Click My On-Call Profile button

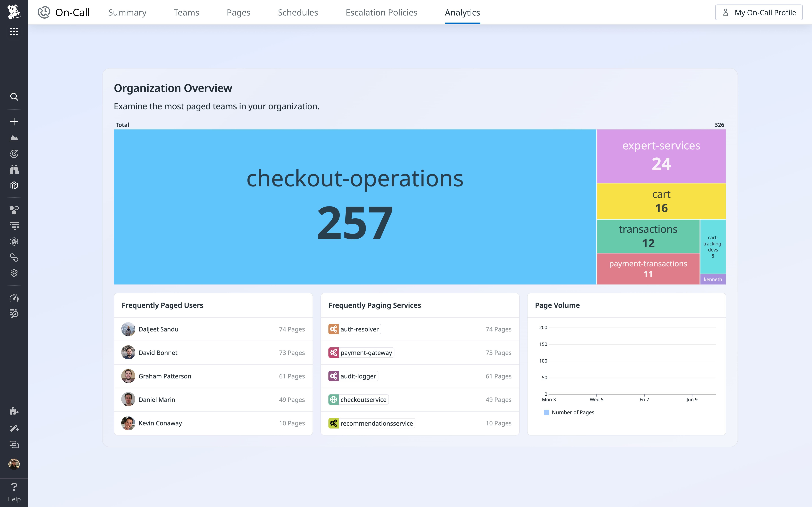(x=759, y=12)
